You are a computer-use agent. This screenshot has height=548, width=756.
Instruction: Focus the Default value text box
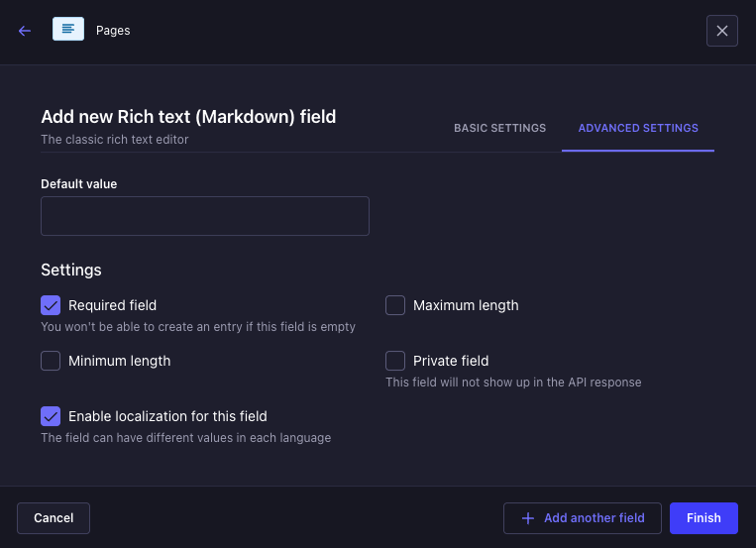[x=205, y=216]
